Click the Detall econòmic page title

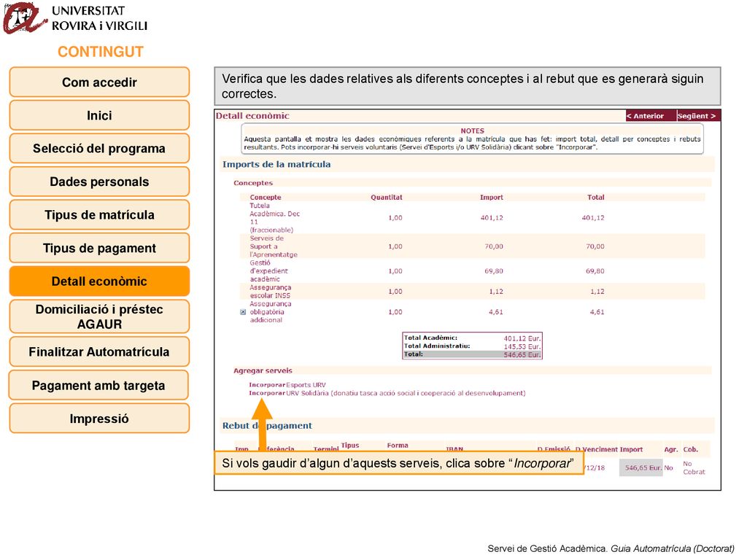pos(252,116)
